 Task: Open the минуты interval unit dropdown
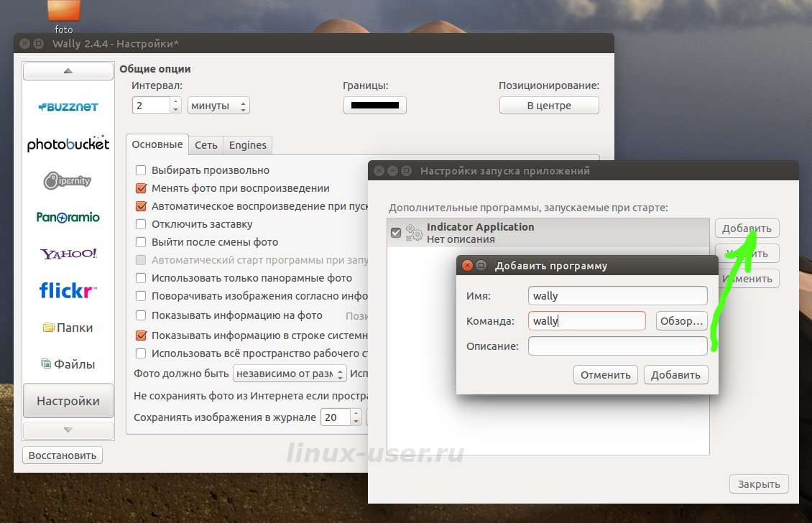[218, 106]
